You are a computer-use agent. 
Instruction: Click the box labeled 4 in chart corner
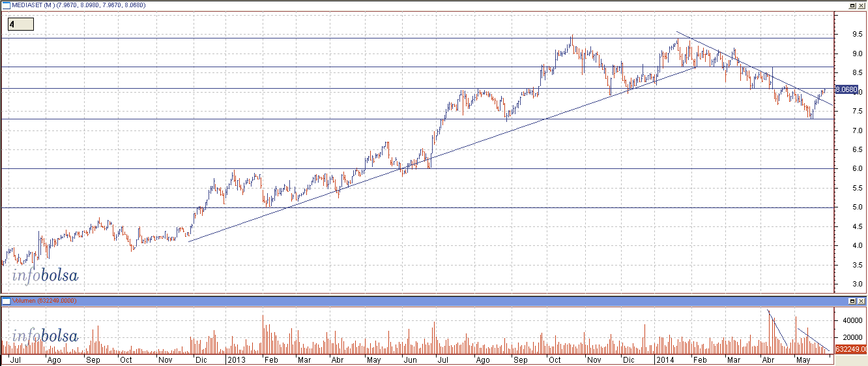[20, 24]
